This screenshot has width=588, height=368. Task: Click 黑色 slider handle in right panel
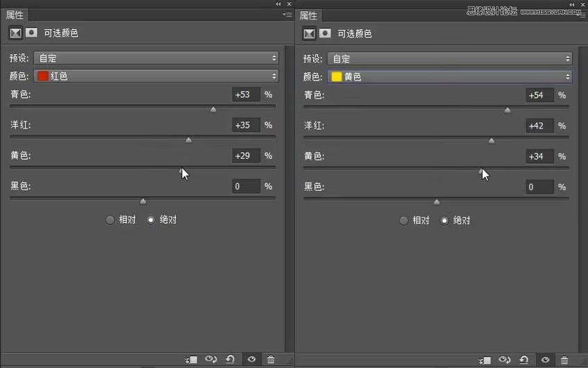(x=437, y=203)
